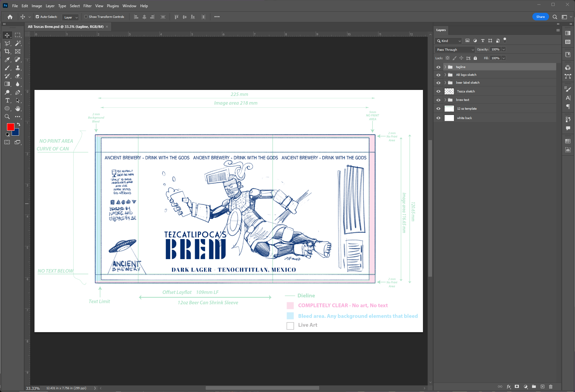The width and height of the screenshot is (575, 392).
Task: Open the Image menu
Action: coord(37,6)
